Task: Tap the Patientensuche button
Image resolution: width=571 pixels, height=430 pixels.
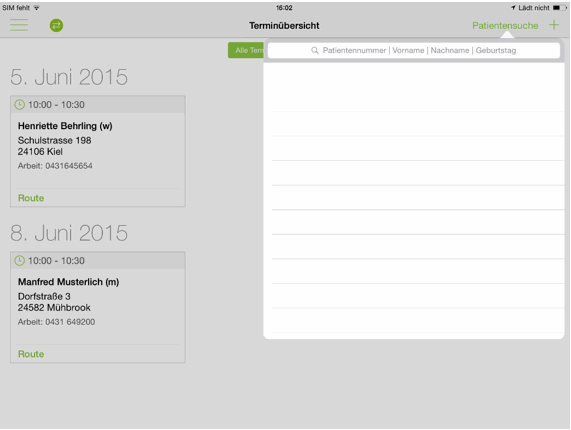Action: (x=505, y=25)
